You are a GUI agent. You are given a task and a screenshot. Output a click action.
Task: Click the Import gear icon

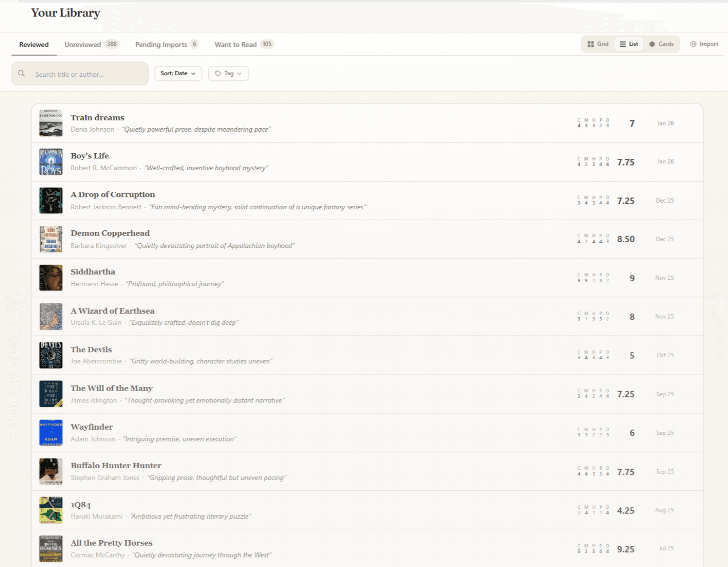pyautogui.click(x=693, y=44)
